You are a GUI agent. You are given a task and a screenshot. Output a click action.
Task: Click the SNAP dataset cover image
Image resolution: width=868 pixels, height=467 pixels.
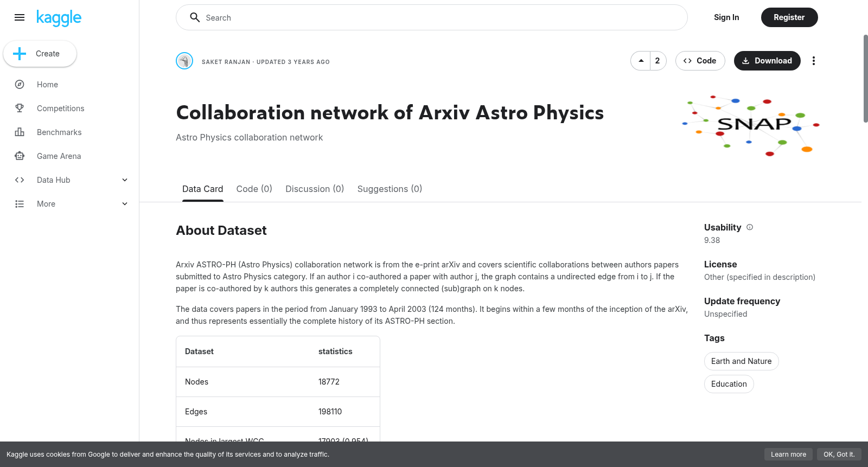[x=752, y=126]
